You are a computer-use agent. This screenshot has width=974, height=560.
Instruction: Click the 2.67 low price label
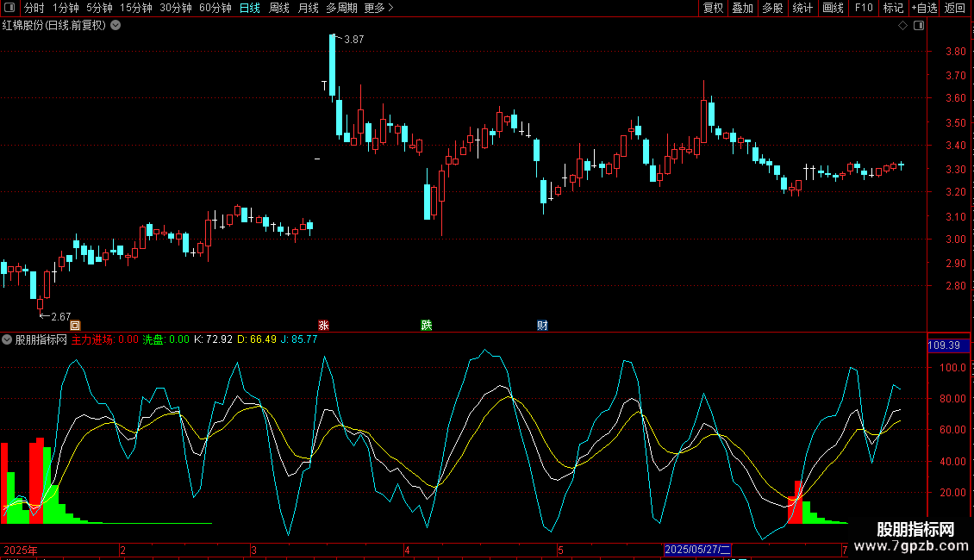tap(61, 317)
